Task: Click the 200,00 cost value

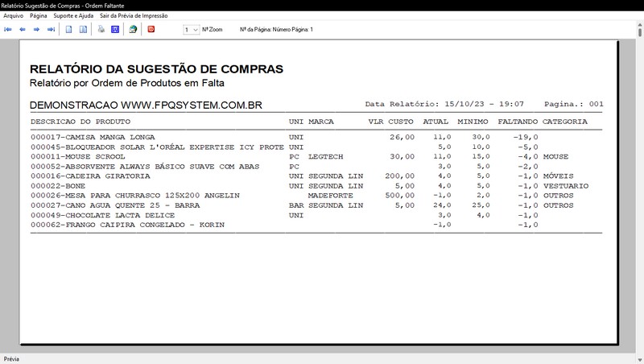Action: [399, 176]
